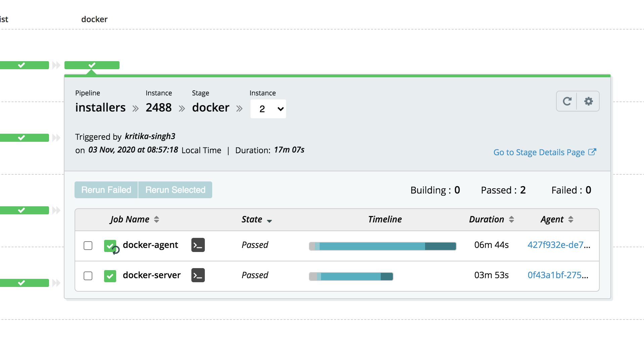Click the Duration 17m 07s value
Screen dimensions: 644x338
[289, 150]
